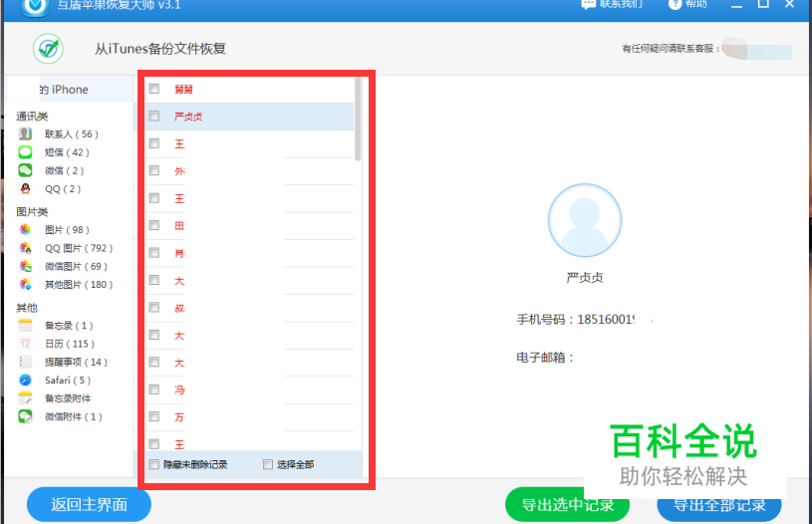Tick the checkbox beside contact 肖
The height and width of the screenshot is (524, 812).
coord(153,253)
